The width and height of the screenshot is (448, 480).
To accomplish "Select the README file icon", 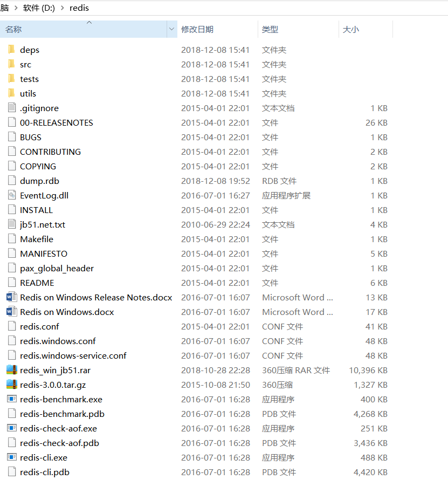I will (12, 282).
